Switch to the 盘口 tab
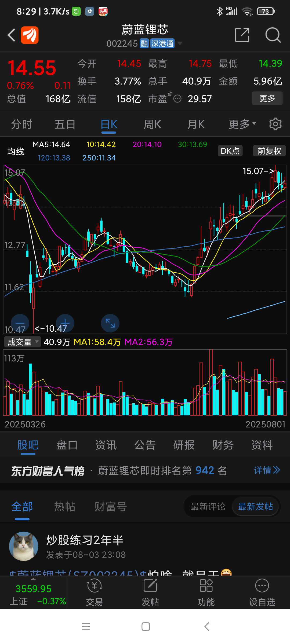The height and width of the screenshot is (644, 290). click(67, 445)
